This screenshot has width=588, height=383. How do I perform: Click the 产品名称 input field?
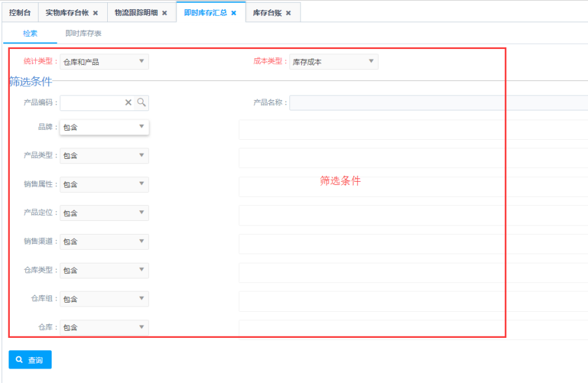point(438,103)
